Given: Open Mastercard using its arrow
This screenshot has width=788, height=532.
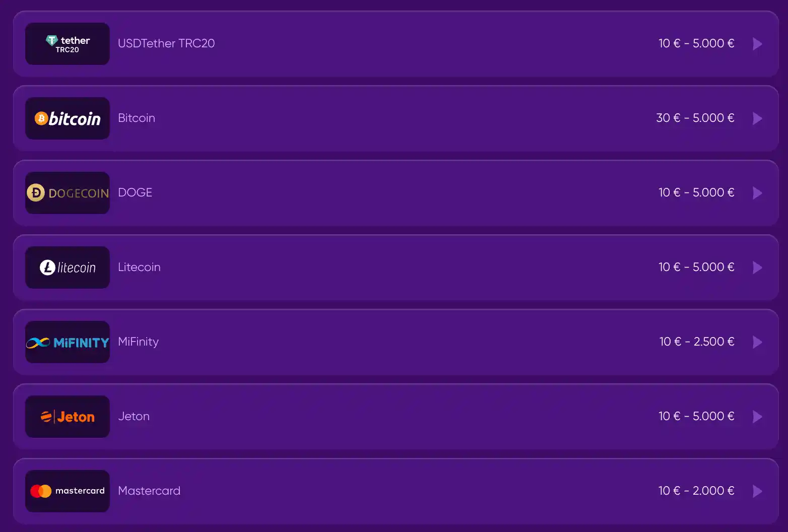Looking at the screenshot, I should pyautogui.click(x=757, y=491).
